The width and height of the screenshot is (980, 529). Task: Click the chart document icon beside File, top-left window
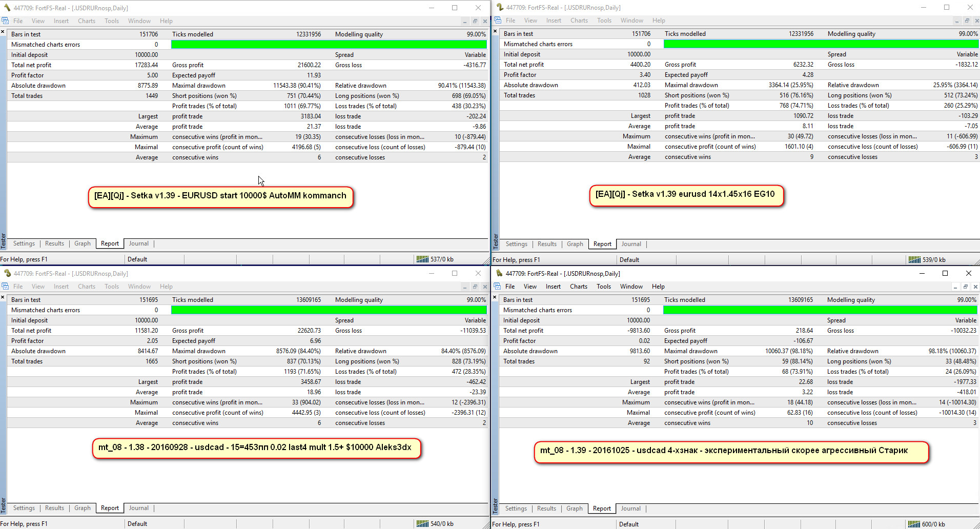(5, 21)
